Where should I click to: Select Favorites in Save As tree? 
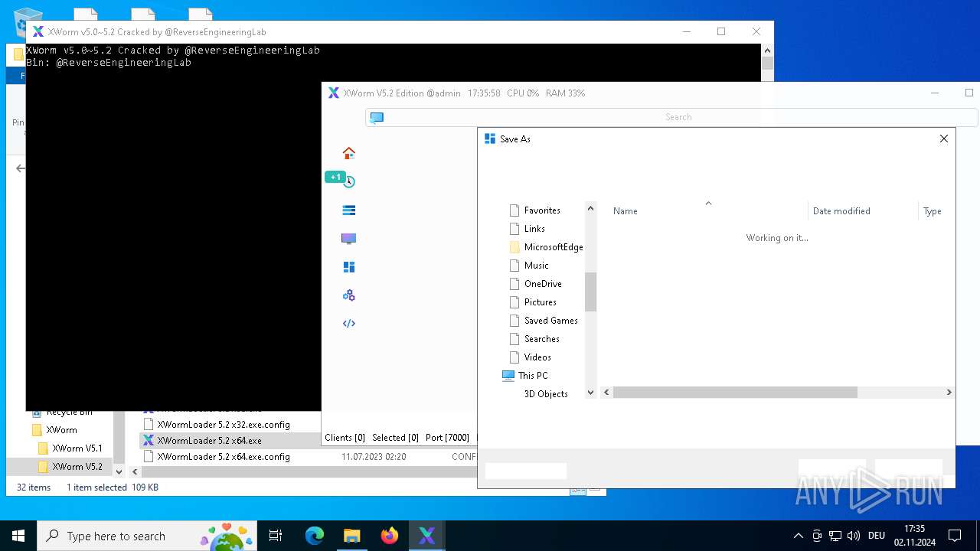point(542,210)
